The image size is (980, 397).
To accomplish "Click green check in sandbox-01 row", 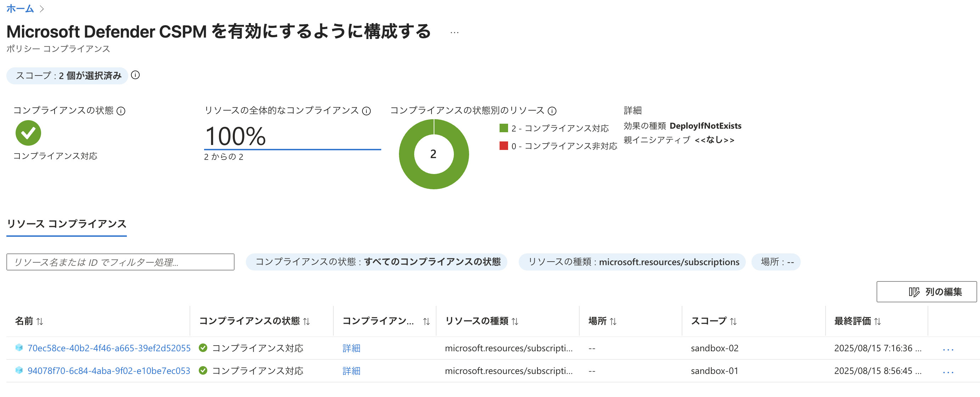I will point(203,370).
